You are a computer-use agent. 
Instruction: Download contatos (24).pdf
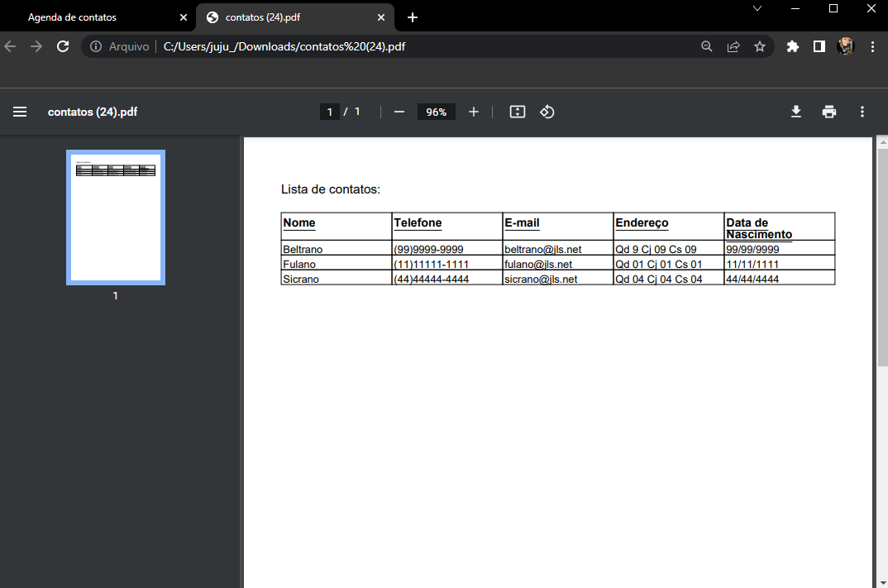coord(795,111)
